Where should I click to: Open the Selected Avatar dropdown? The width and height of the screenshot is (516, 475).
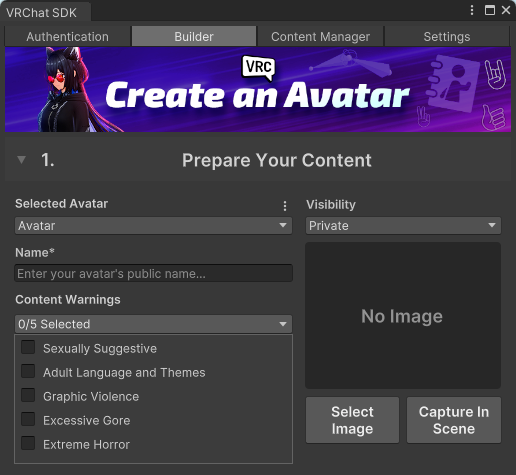153,226
